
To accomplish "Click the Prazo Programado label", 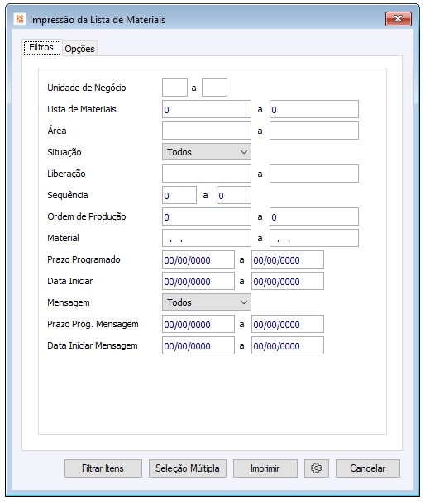I will click(84, 259).
